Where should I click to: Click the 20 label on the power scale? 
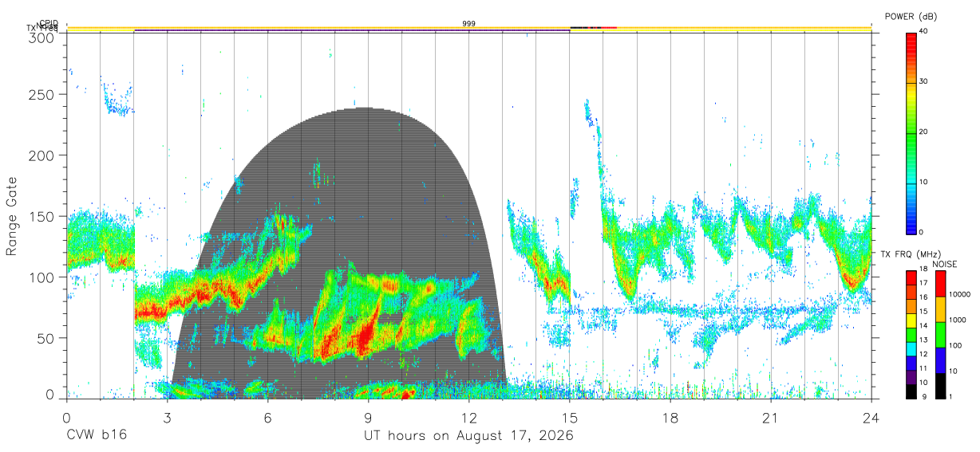click(924, 132)
